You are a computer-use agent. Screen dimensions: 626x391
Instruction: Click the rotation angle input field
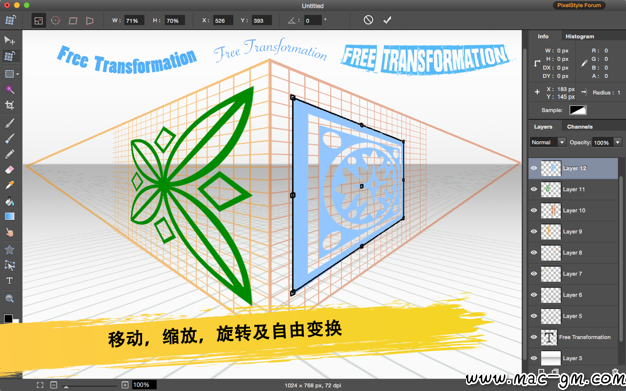click(x=313, y=20)
